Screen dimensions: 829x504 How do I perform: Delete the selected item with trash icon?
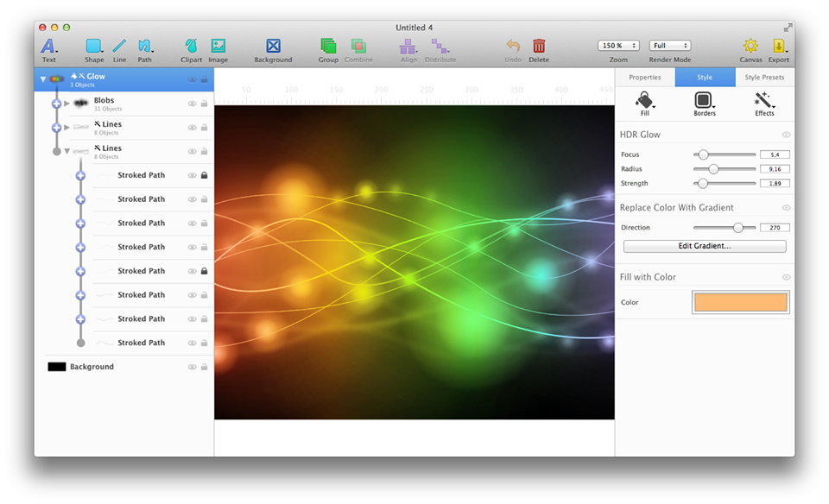pos(539,46)
